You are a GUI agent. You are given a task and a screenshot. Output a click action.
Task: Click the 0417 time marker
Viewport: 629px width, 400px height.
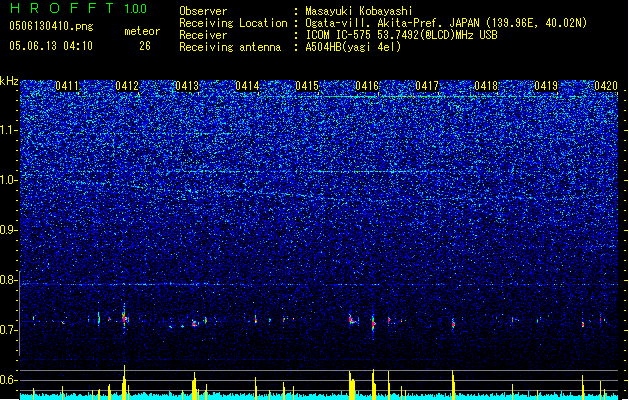point(427,86)
